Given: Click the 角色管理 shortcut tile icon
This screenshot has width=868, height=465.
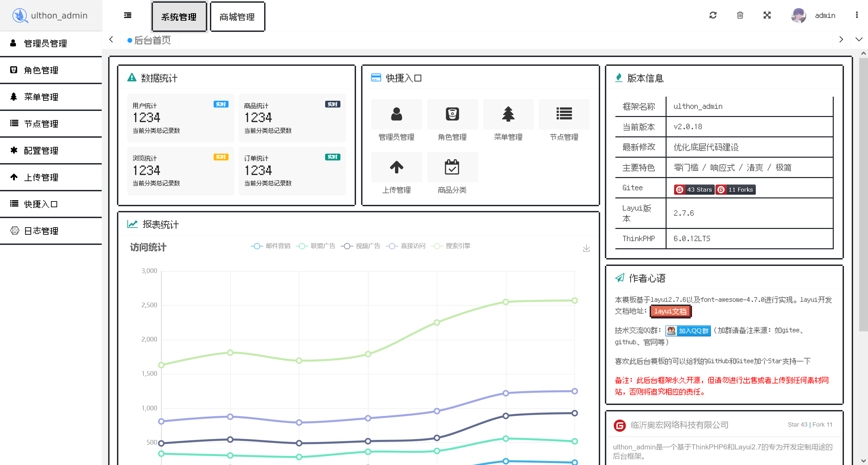Looking at the screenshot, I should click(x=452, y=114).
